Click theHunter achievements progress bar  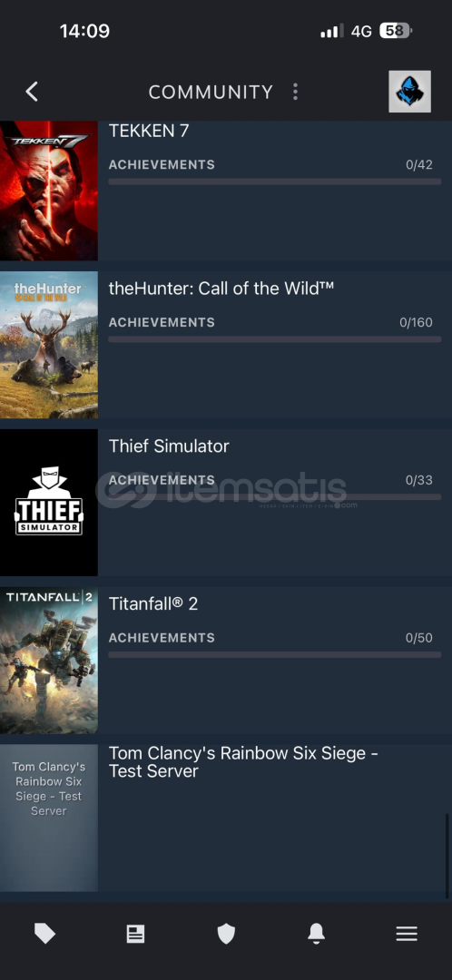coord(274,339)
